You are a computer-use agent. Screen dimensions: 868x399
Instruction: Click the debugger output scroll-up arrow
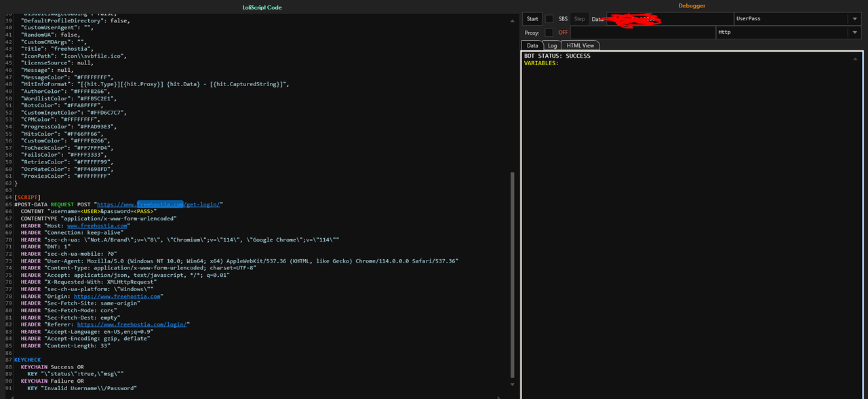point(855,59)
